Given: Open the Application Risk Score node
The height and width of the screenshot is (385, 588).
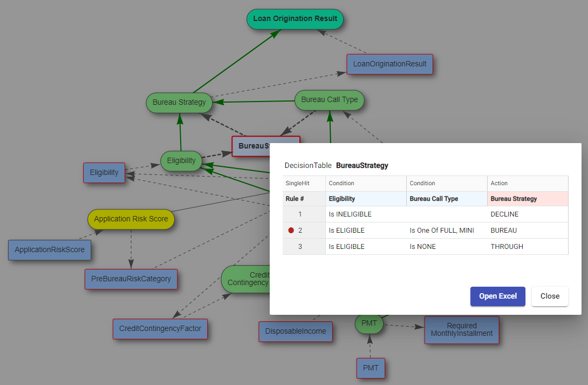Looking at the screenshot, I should coord(131,219).
